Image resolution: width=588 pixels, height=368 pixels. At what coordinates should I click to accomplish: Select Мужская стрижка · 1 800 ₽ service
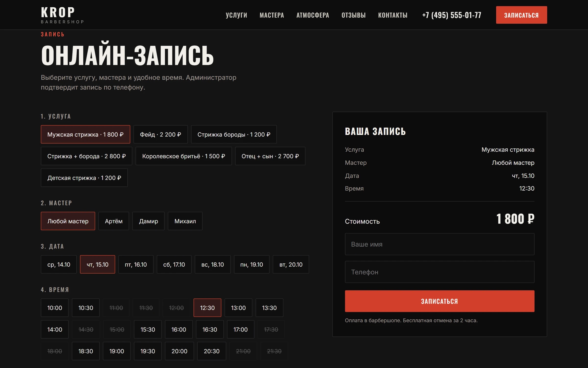point(86,134)
